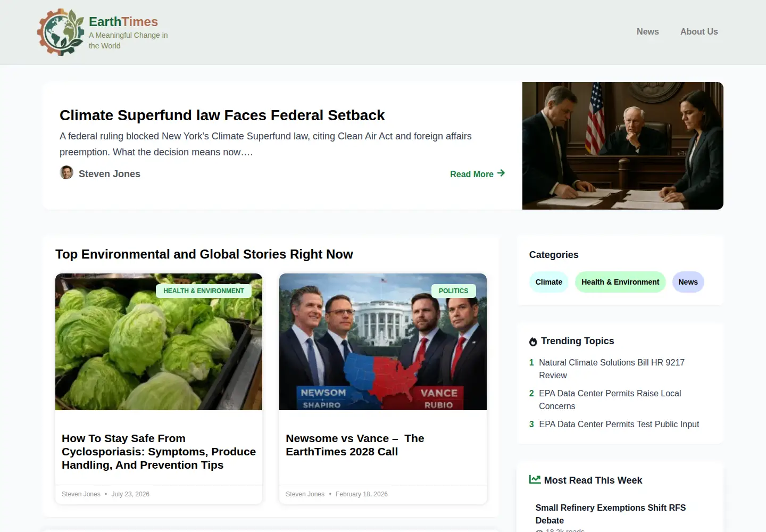This screenshot has height=532, width=766.
Task: Click Steven Jones on the Cyclosporiasis card
Action: click(x=81, y=494)
